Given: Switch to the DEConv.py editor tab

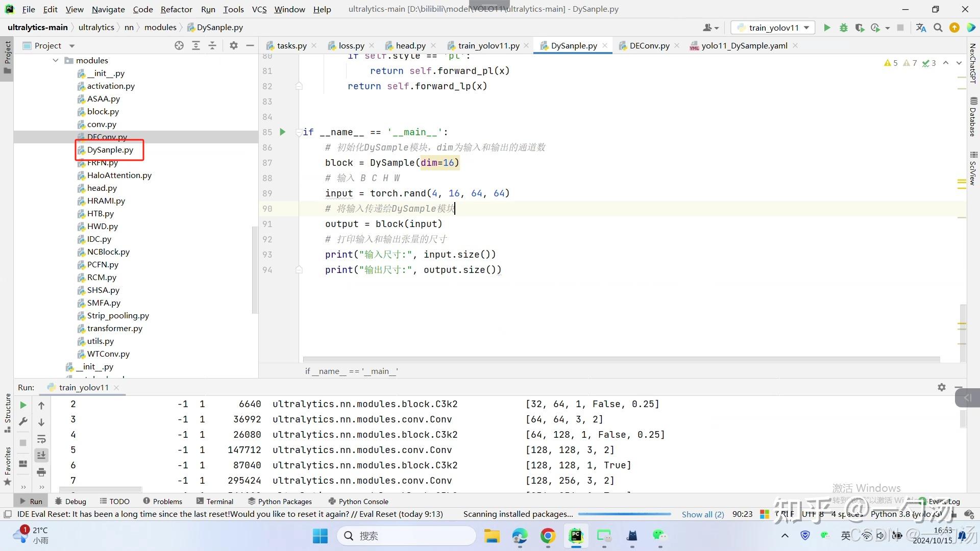Looking at the screenshot, I should pos(649,45).
